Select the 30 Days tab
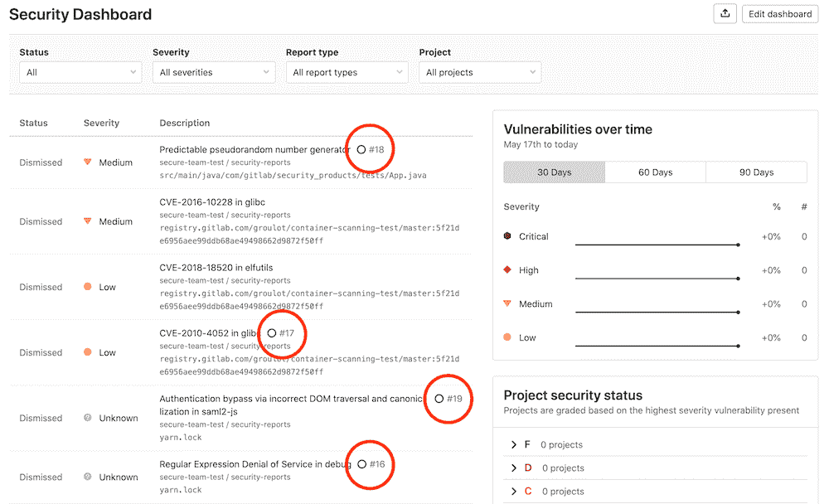 [x=554, y=172]
